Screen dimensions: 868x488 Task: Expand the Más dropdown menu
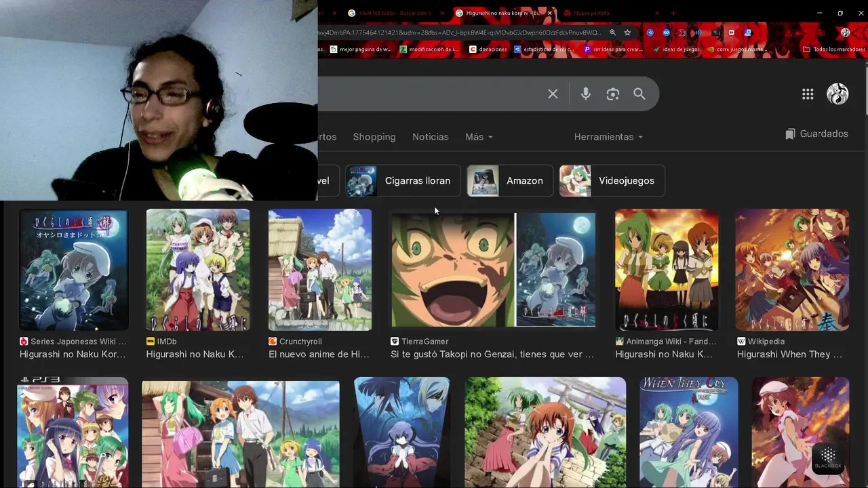pos(479,137)
